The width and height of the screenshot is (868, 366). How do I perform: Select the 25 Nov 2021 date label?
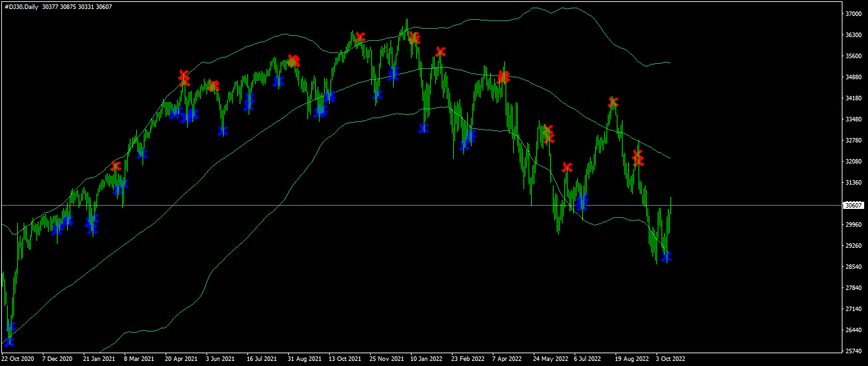(x=387, y=359)
